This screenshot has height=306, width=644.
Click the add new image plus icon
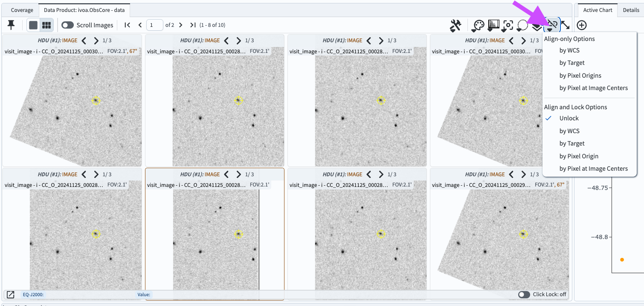pos(581,25)
